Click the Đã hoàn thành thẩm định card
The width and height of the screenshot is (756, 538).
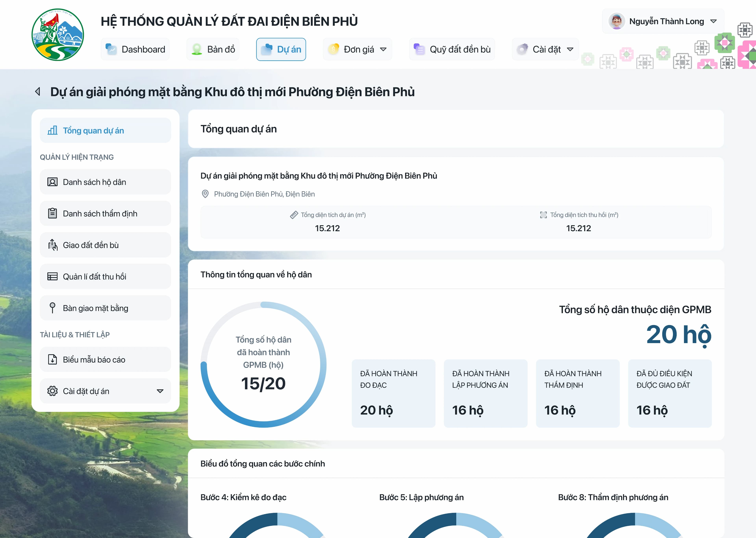point(578,394)
